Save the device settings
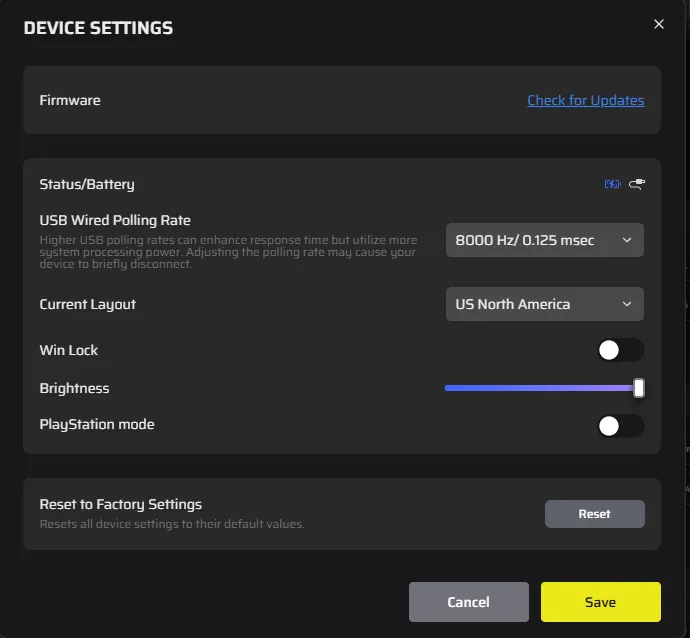Image resolution: width=690 pixels, height=638 pixels. 601,602
